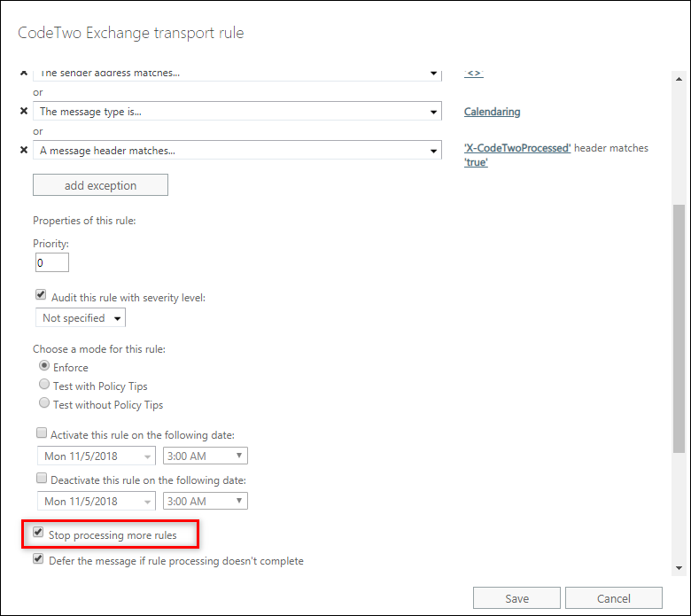Image resolution: width=691 pixels, height=616 pixels.
Task: Click the 'Choose a mode for this rule:' label
Action: click(99, 349)
